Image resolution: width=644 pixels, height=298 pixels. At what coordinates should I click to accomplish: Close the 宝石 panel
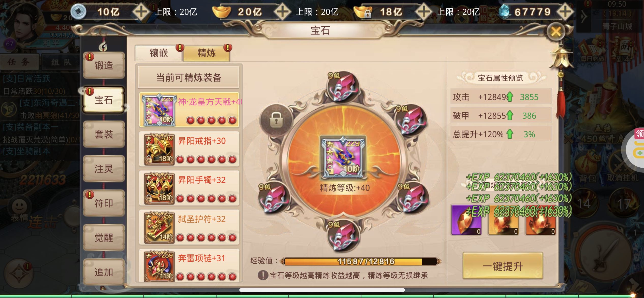point(556,32)
